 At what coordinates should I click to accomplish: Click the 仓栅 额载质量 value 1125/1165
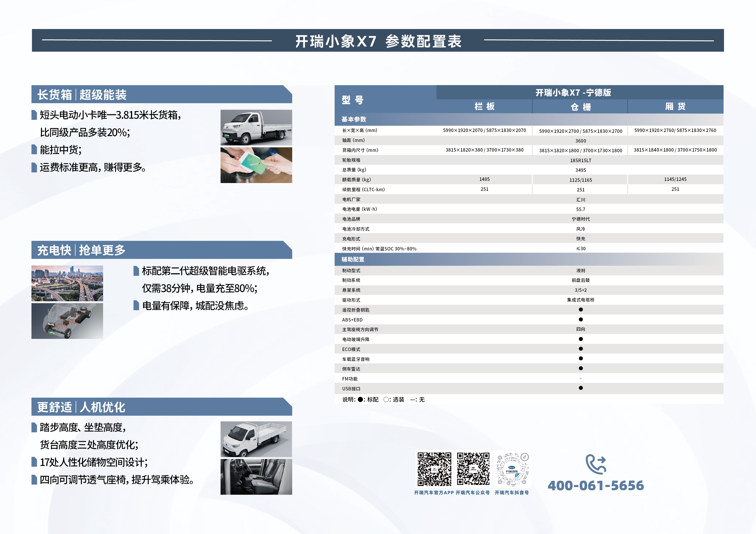tap(581, 180)
